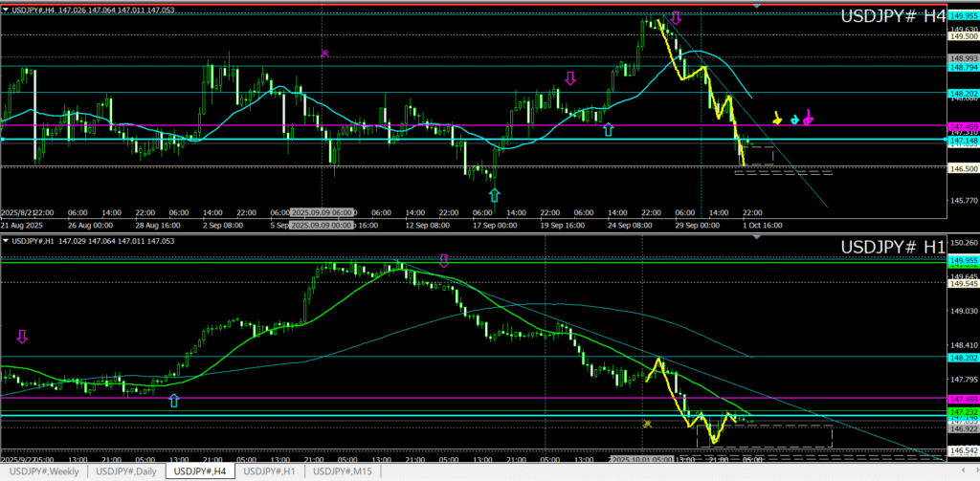
Task: Click the magenta 147.459 price label on H4
Action: point(961,126)
